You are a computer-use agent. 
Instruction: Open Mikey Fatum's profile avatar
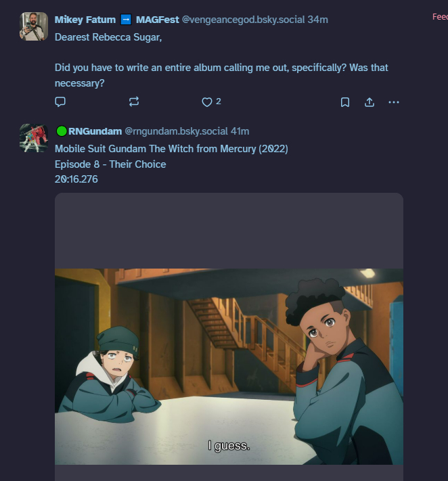pos(34,26)
